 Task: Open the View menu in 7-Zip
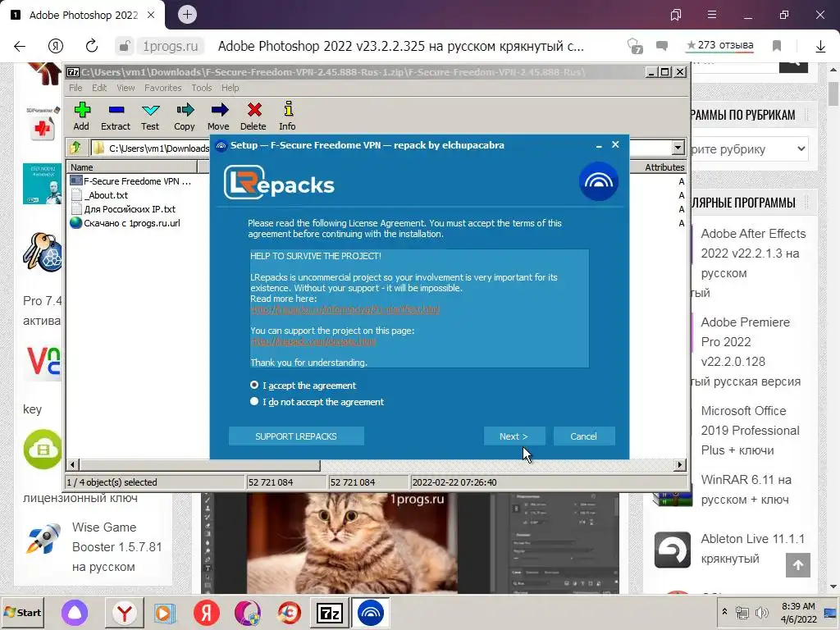tap(126, 88)
